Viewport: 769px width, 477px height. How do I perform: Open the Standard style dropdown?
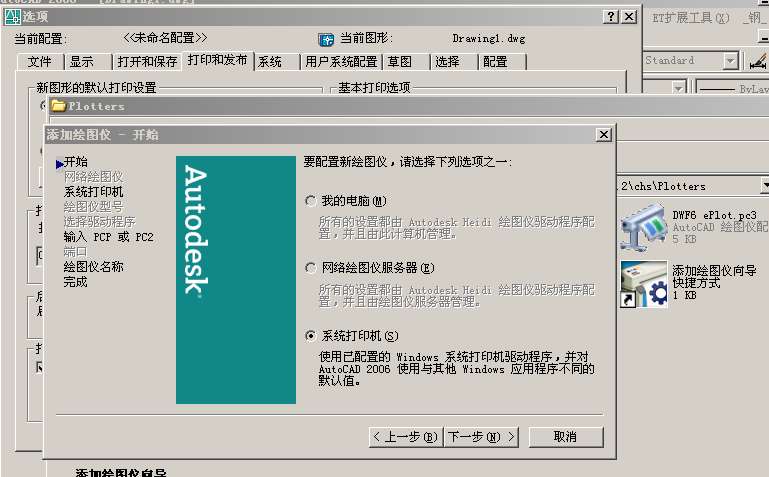731,61
